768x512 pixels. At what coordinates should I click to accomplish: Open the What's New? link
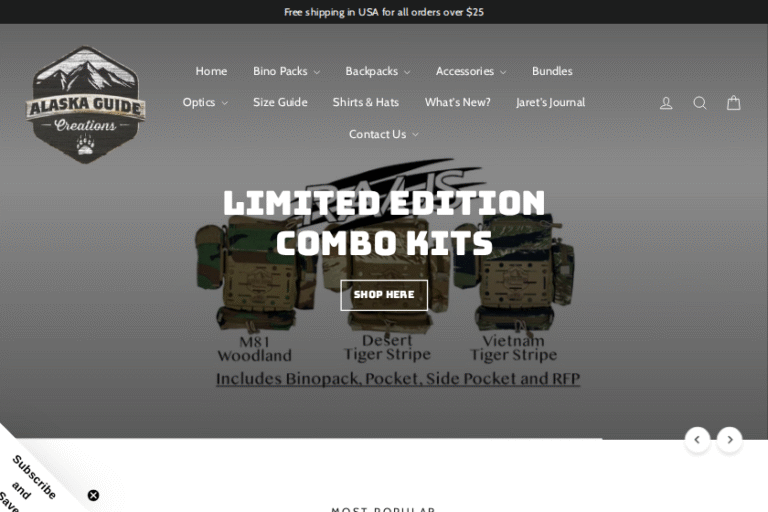457,102
